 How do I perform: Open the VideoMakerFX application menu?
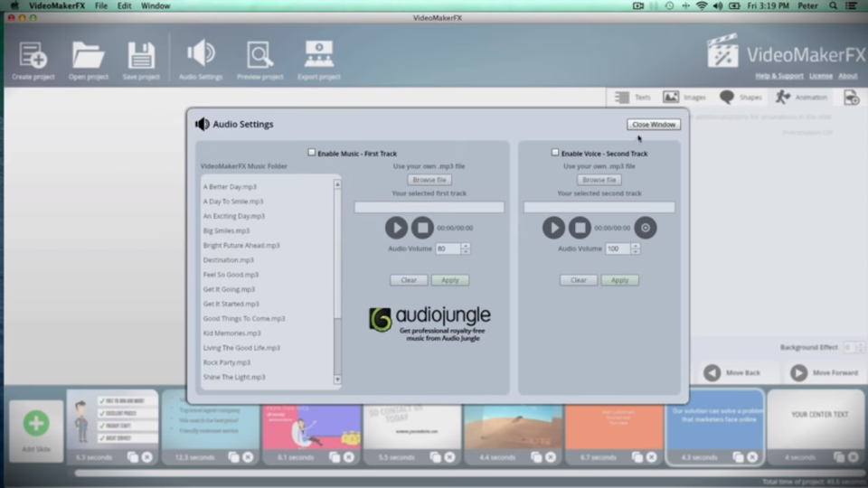(57, 5)
